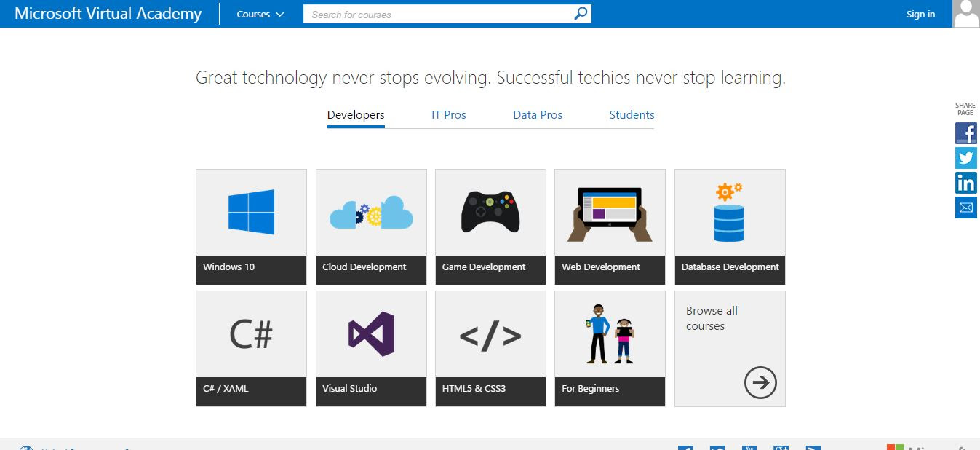The image size is (980, 450).
Task: Click the search magnifying glass icon
Action: point(578,13)
